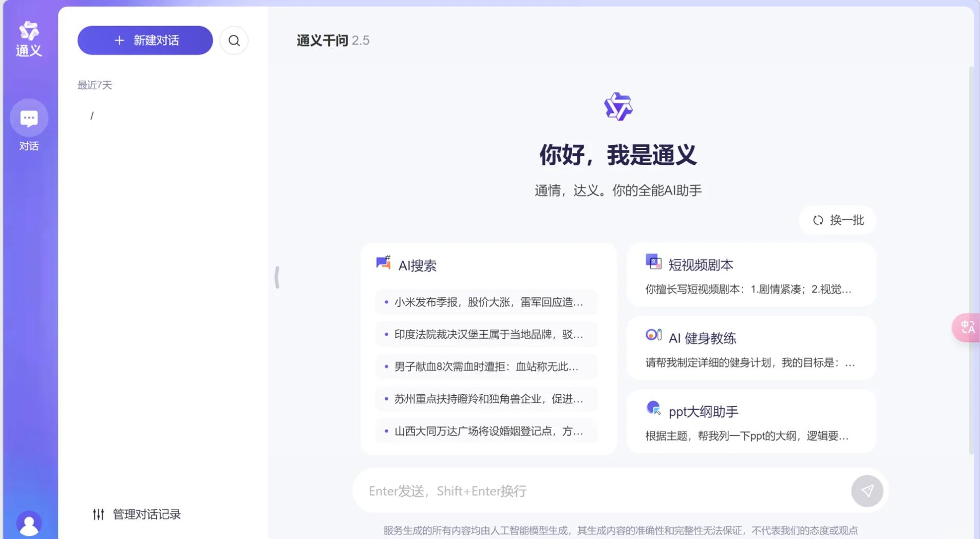Click the 你擅长写短视频剧本 description text
The image size is (980, 539).
tap(748, 290)
